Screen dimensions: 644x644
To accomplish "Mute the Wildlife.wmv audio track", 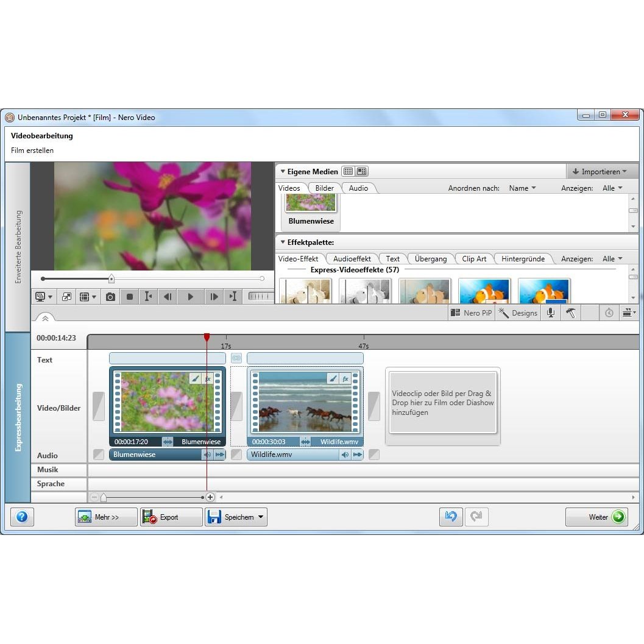I will (x=345, y=455).
